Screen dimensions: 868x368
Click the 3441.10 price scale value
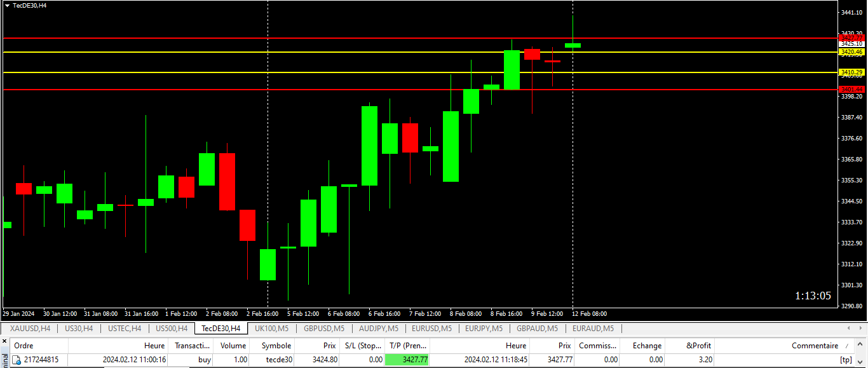pyautogui.click(x=851, y=13)
